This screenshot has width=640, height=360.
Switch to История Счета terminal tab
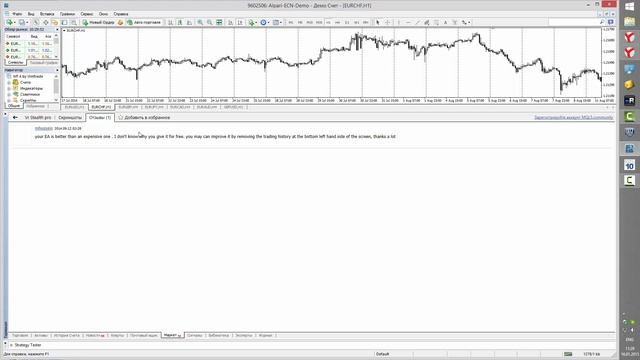(x=67, y=336)
